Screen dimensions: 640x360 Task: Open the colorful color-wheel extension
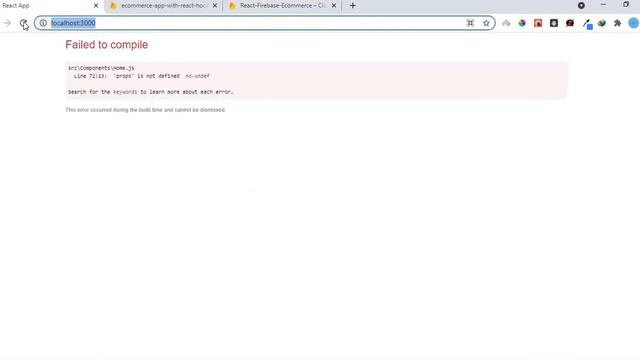pos(522,23)
